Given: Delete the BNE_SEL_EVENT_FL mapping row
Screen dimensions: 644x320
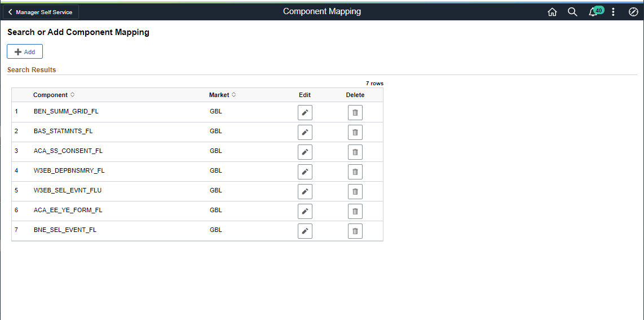Looking at the screenshot, I should pos(355,231).
